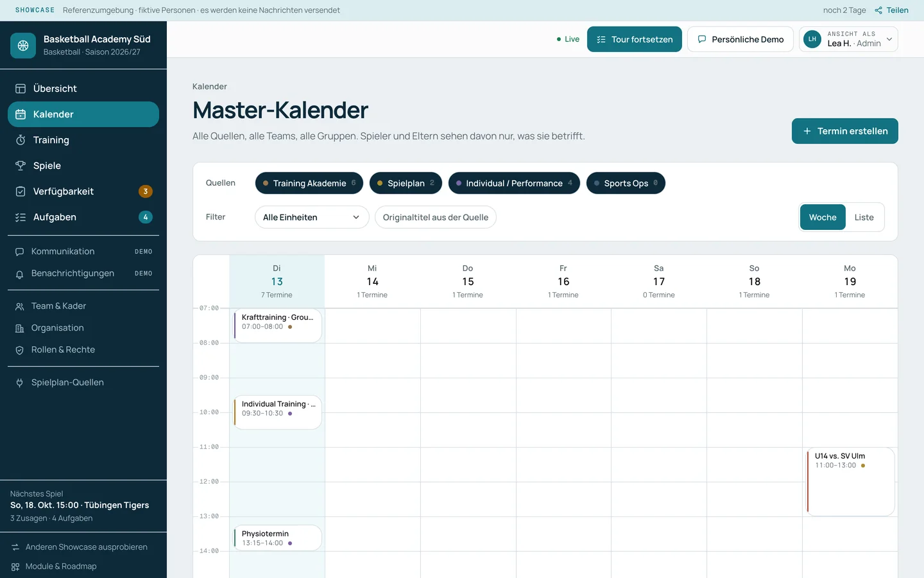Toggle the Individual / Performance source

(x=514, y=183)
